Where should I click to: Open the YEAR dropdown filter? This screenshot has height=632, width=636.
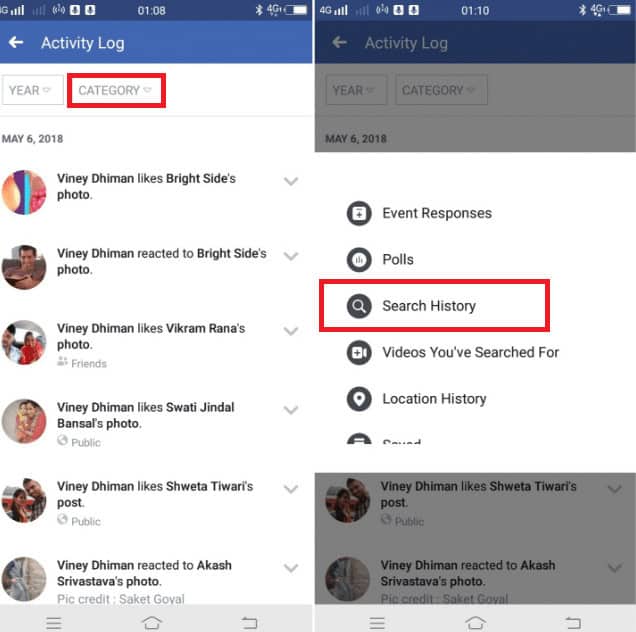click(32, 90)
